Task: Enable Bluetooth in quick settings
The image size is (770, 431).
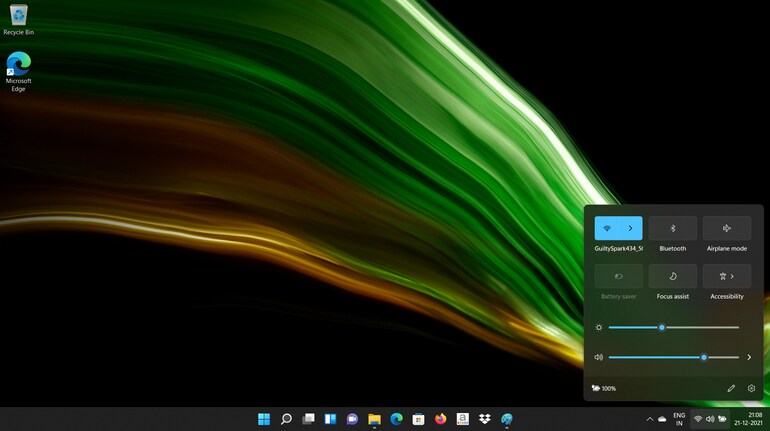Action: (x=673, y=228)
